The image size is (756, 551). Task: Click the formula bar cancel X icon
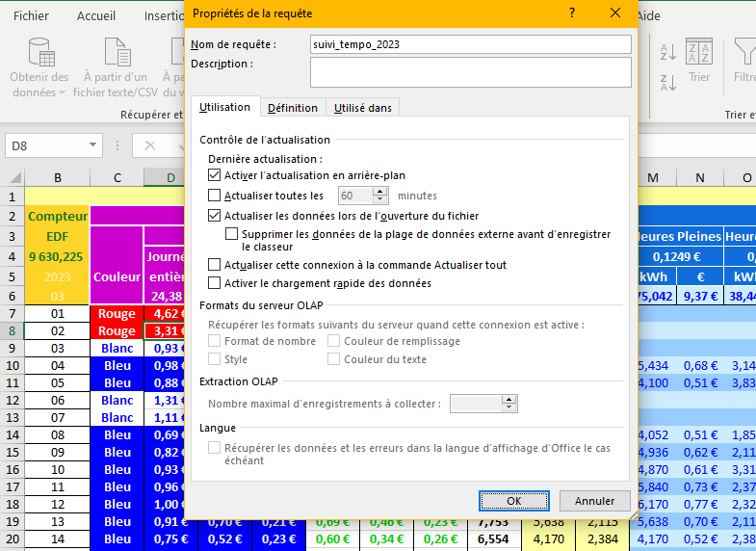coord(150,145)
